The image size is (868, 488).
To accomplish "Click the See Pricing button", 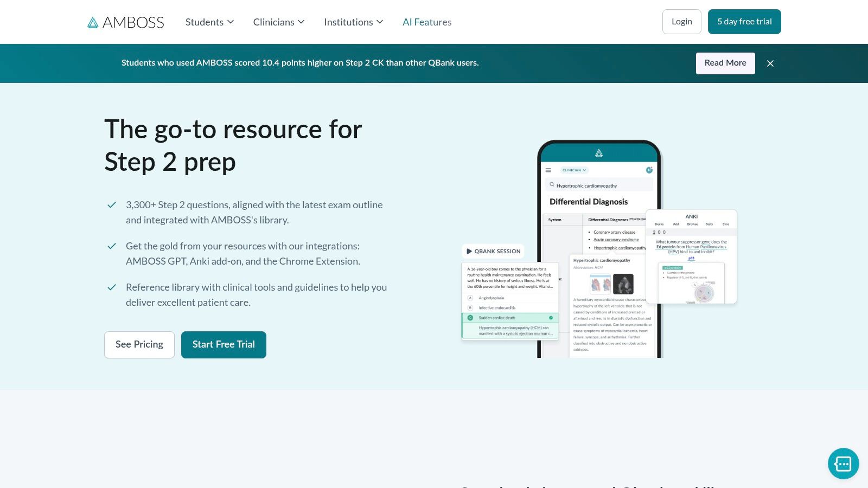I will click(x=139, y=344).
